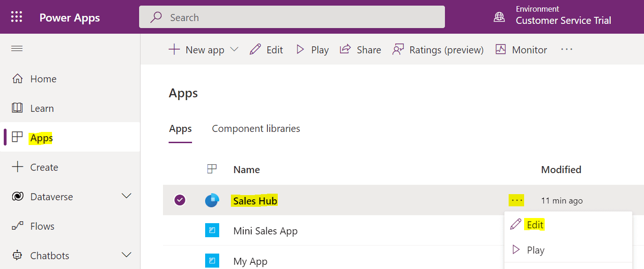Open Sales Hub more commands ellipsis
Viewport: 644px width, 269px height.
517,200
